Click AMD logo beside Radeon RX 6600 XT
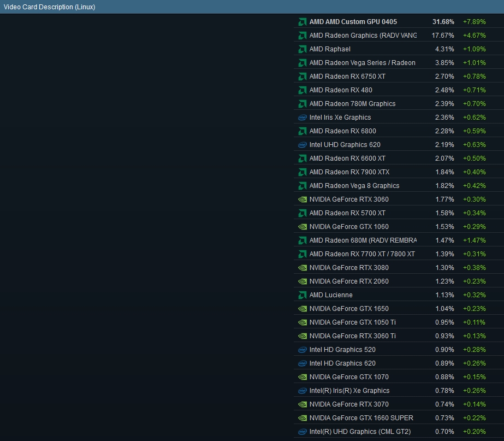The width and height of the screenshot is (504, 441). point(302,158)
